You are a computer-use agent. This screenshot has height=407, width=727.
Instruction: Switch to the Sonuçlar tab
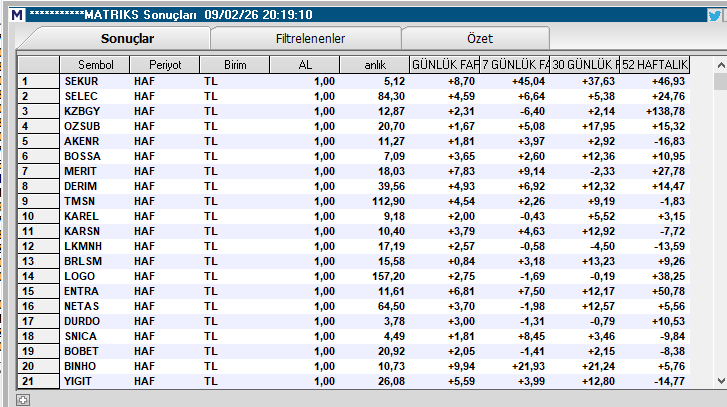(x=127, y=38)
